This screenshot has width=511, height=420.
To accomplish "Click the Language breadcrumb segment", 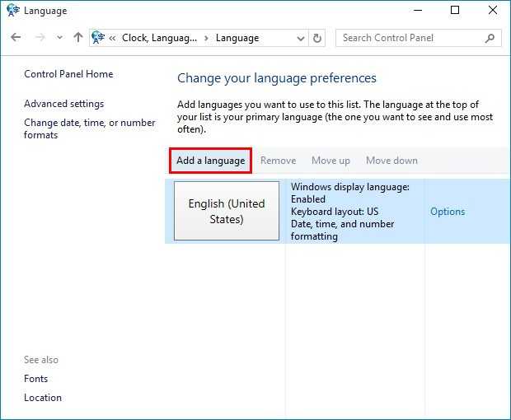I will (x=237, y=38).
